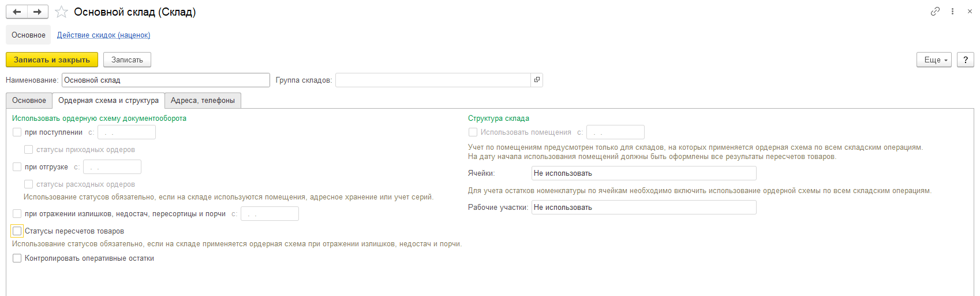Open the three-dot vertical options menu
Image resolution: width=980 pixels, height=296 pixels.
coord(952,12)
